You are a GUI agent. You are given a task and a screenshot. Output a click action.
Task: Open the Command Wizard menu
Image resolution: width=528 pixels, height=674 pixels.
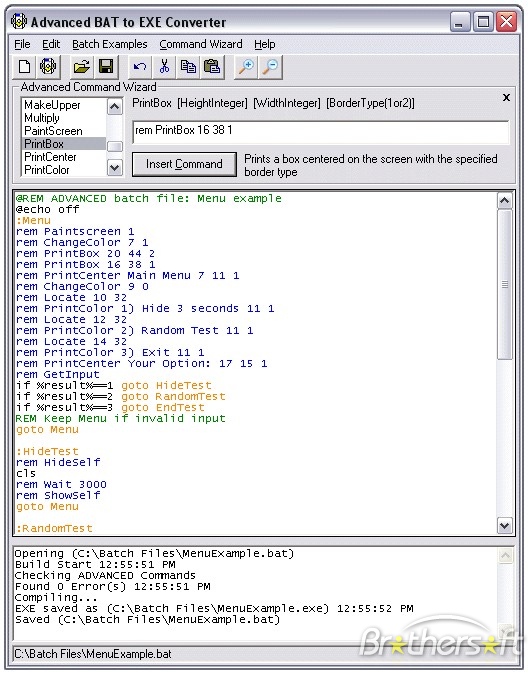(201, 44)
